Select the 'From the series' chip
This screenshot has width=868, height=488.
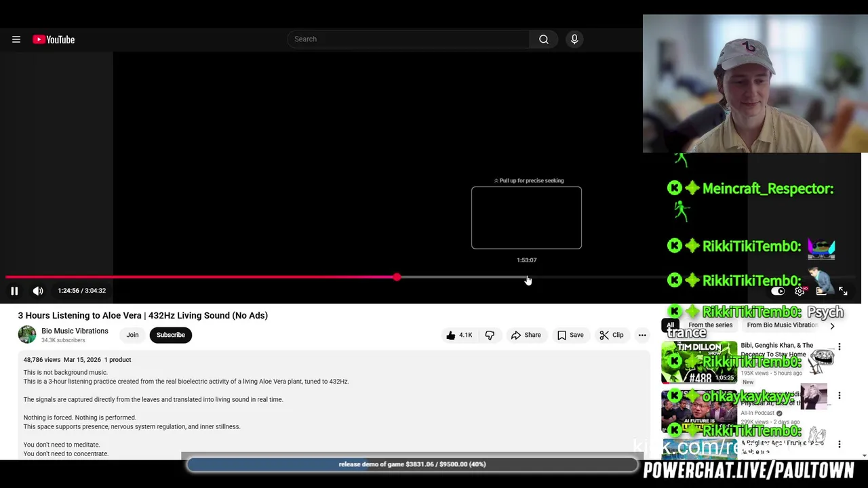click(710, 325)
